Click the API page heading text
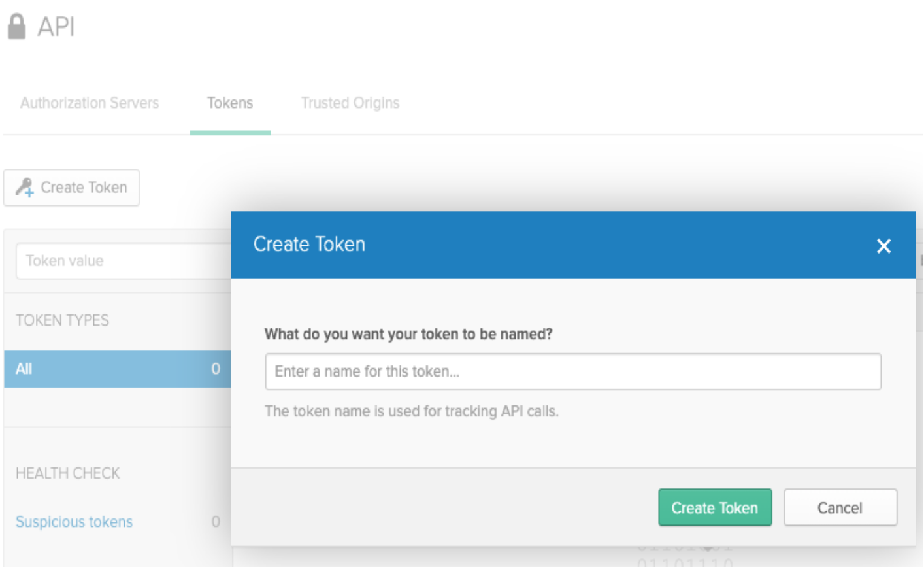Viewport: 924px width, 574px height. coord(56,27)
